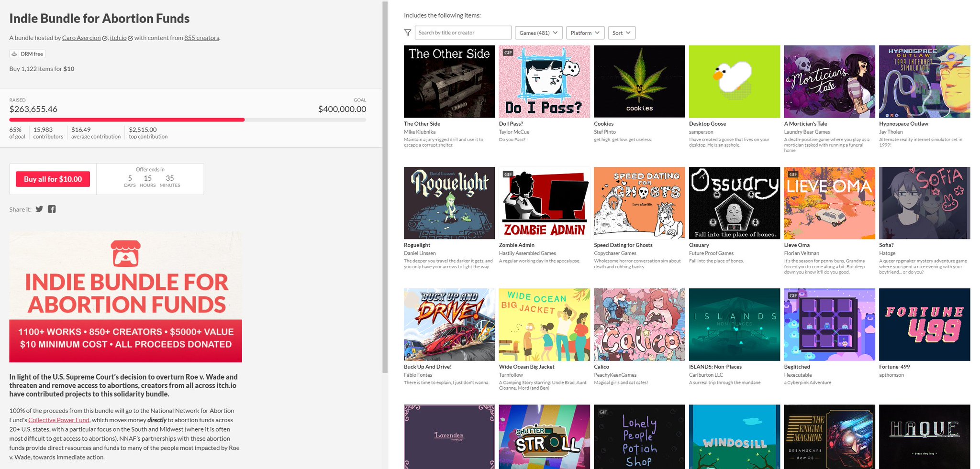Open Haque game thumbnail
This screenshot has width=980, height=469.
click(924, 437)
